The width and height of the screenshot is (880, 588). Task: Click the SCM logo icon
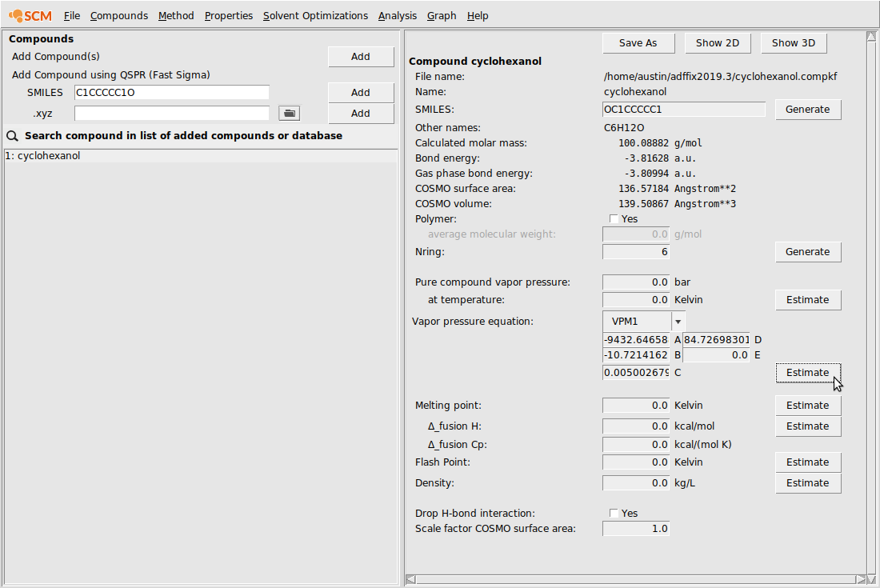(31, 16)
